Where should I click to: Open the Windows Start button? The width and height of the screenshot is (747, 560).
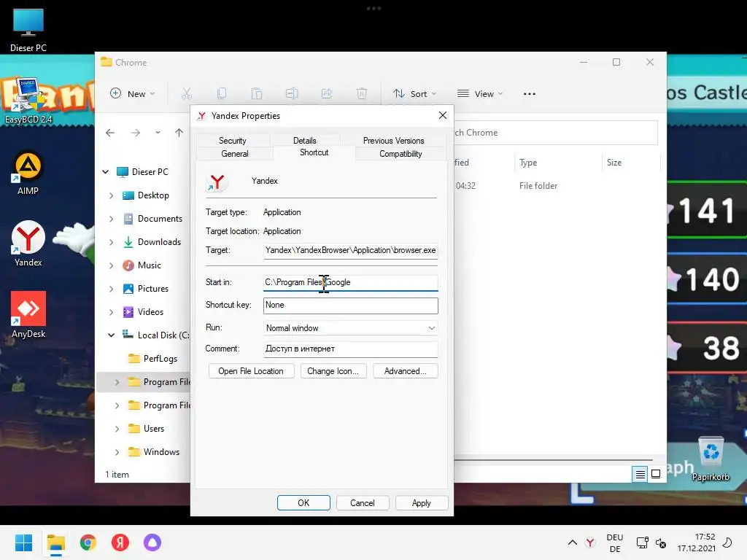tap(23, 542)
